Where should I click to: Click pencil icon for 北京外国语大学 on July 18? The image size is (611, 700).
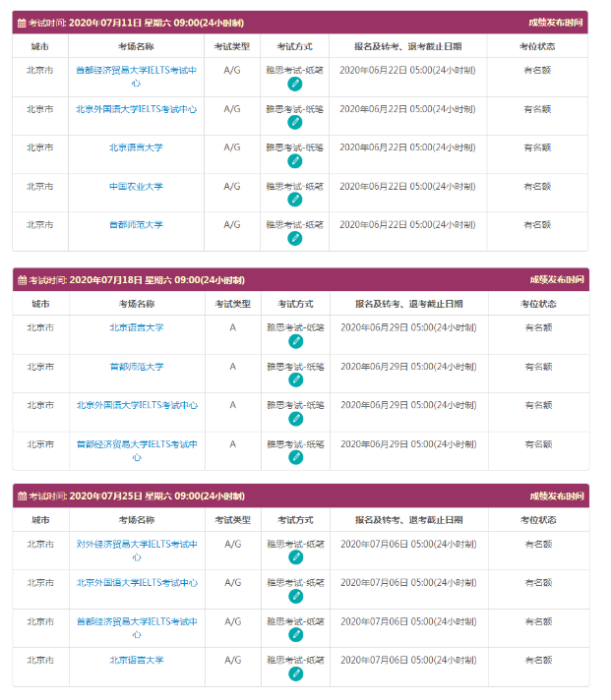295,418
